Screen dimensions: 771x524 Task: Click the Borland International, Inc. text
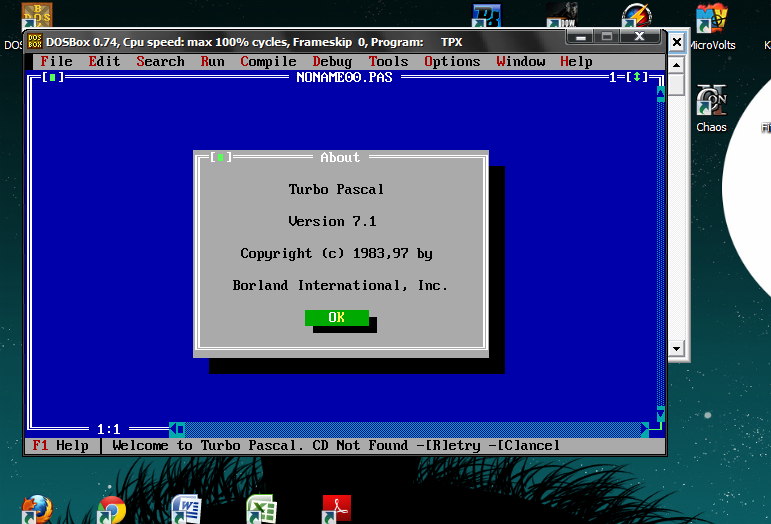point(340,285)
